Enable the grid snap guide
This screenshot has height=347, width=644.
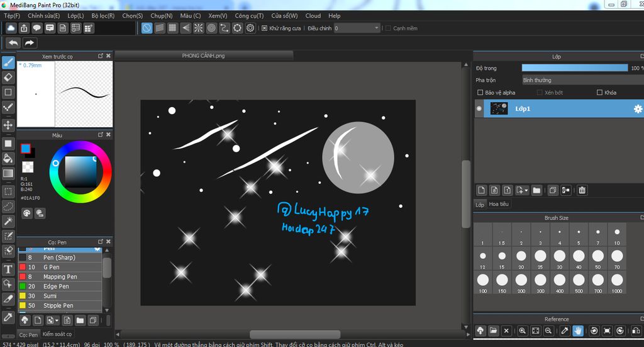[x=172, y=28]
